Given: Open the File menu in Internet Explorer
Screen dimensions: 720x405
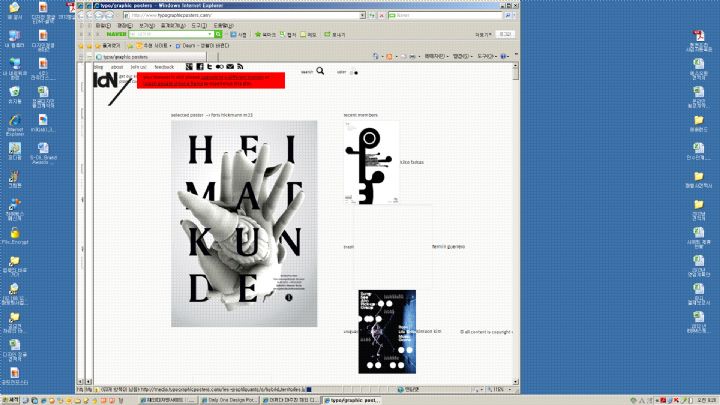Looking at the screenshot, I should coord(103,26).
